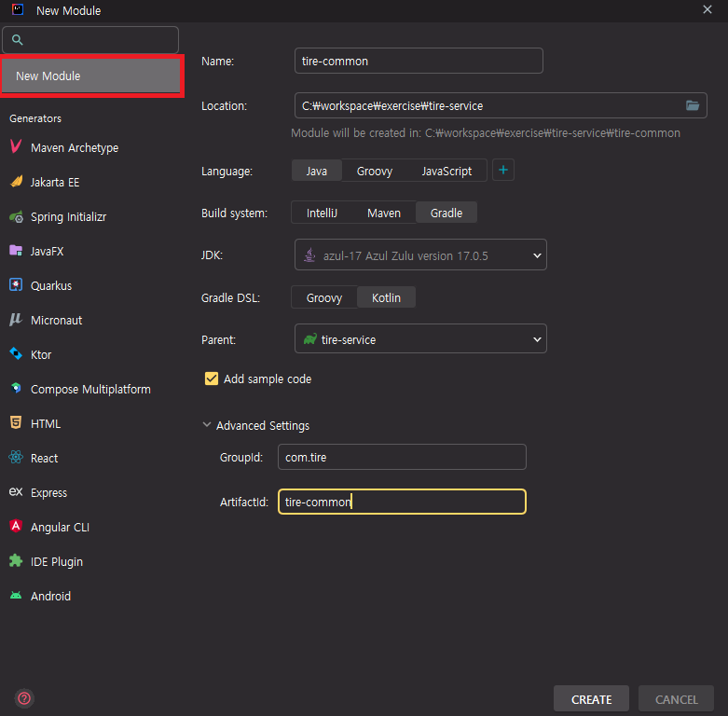Screen dimensions: 728x716
Task: Click the Android robot icon
Action: pos(16,596)
